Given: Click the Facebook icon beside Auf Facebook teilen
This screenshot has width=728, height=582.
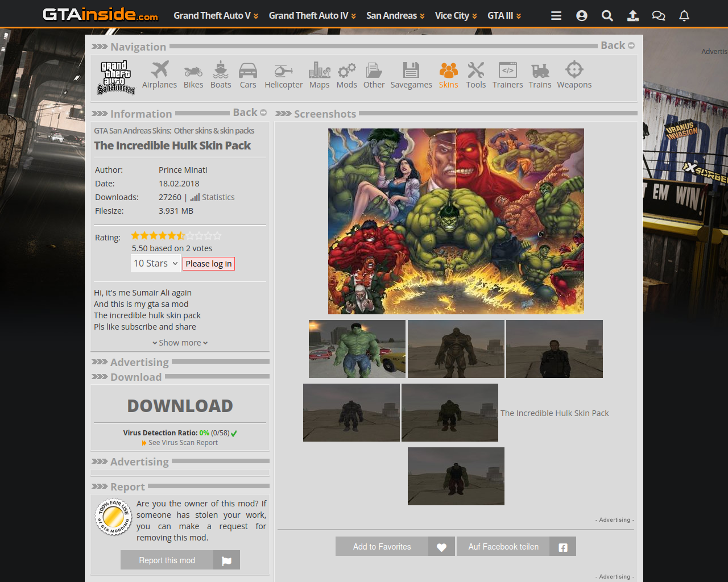Looking at the screenshot, I should point(563,547).
